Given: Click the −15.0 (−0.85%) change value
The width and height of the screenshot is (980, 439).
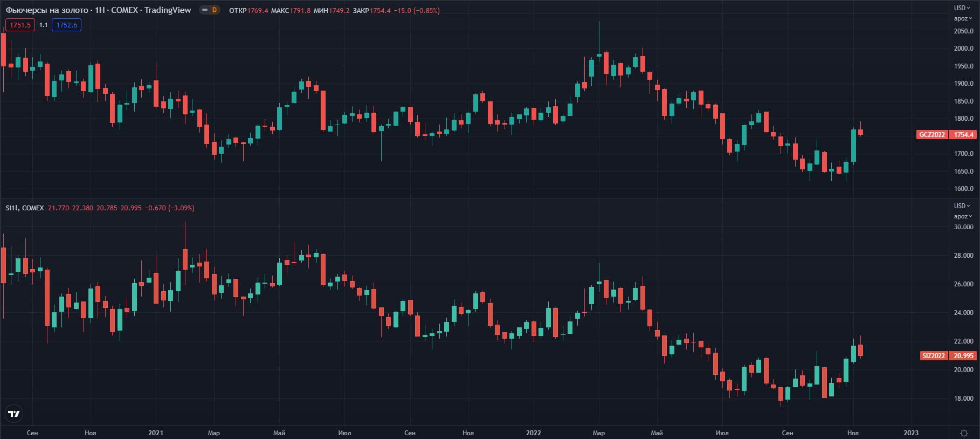Looking at the screenshot, I should pos(417,10).
